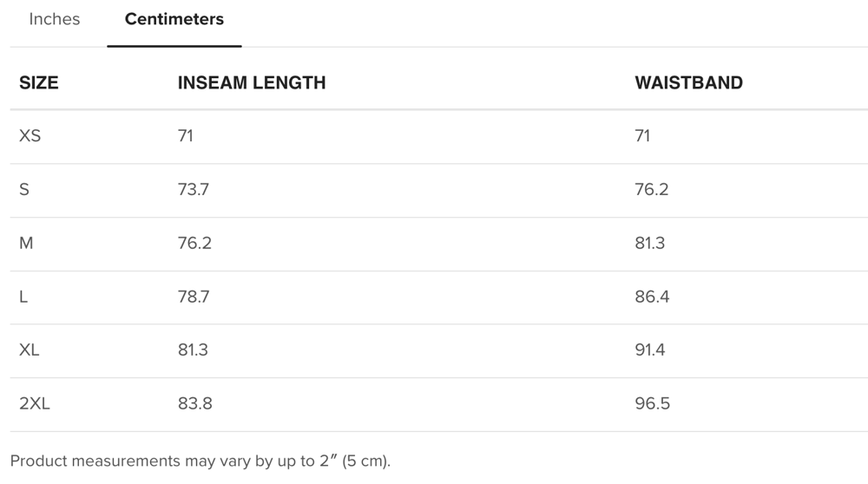Select the Centimeters tab
This screenshot has width=868, height=484.
click(174, 19)
